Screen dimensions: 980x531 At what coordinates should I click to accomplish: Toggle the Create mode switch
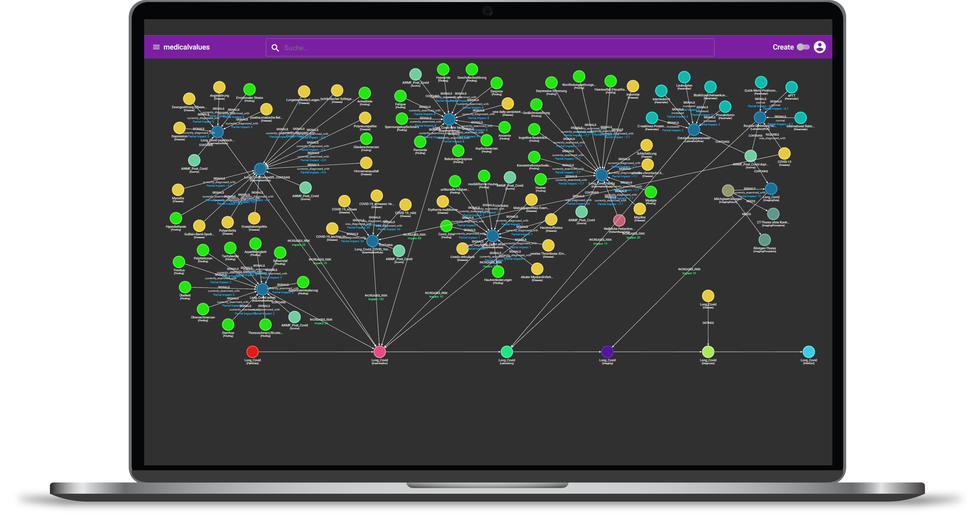tap(803, 47)
